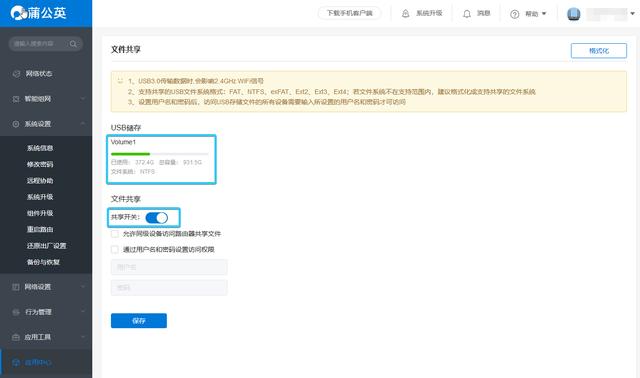This screenshot has width=640, height=378.
Task: Click the 网络设置 sidebar icon
Action: [16, 287]
